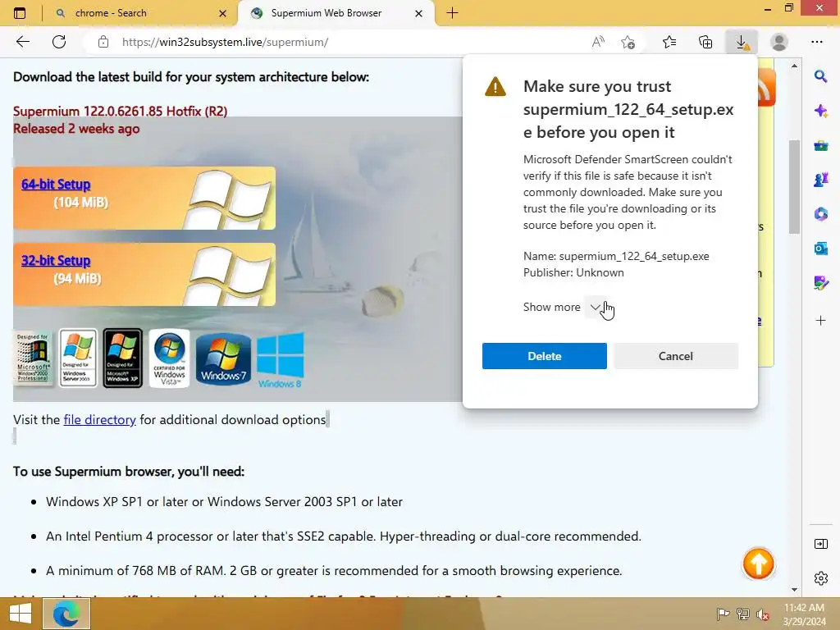The height and width of the screenshot is (630, 840).
Task: Open the Windows Start button
Action: [x=21, y=614]
